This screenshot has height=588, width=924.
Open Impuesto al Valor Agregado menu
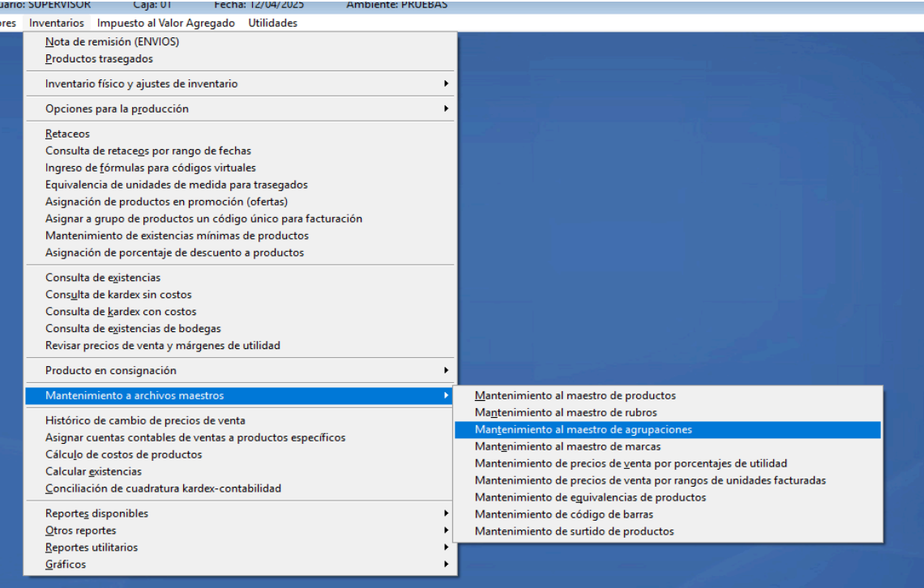(x=165, y=23)
